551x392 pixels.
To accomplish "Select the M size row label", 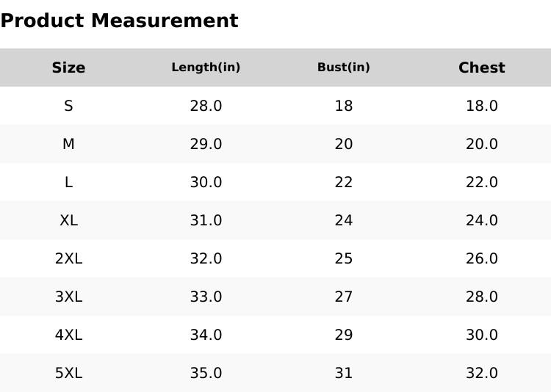I will tap(68, 144).
